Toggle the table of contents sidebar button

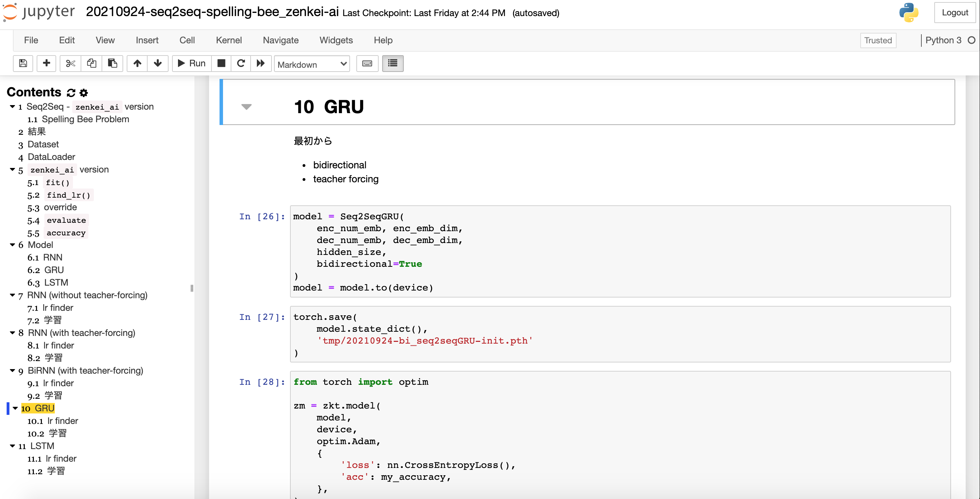[x=393, y=63]
